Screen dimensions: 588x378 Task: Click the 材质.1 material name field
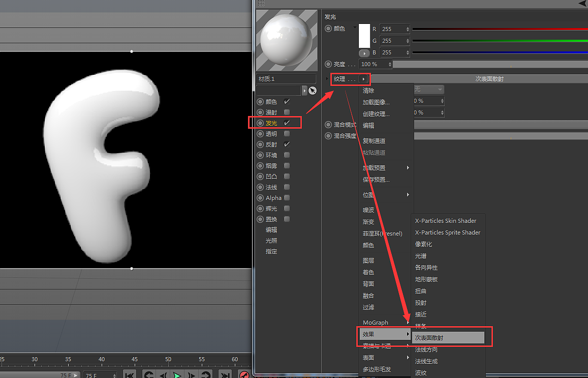(x=286, y=79)
